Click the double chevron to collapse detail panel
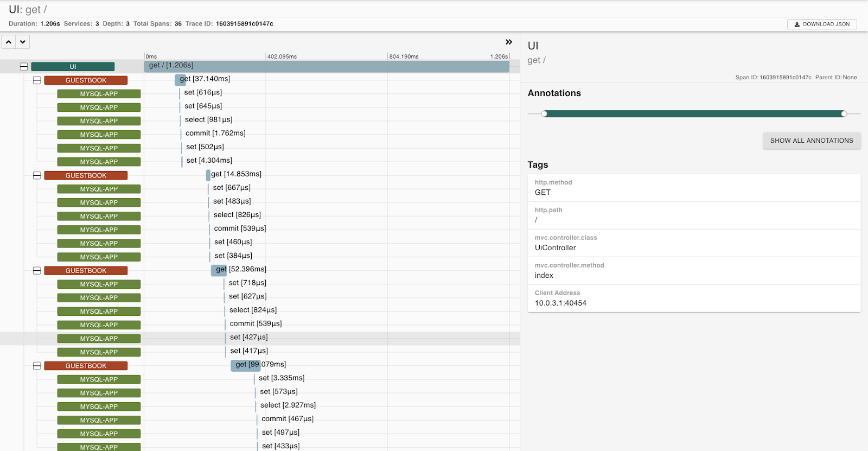This screenshot has width=868, height=451. click(x=508, y=42)
